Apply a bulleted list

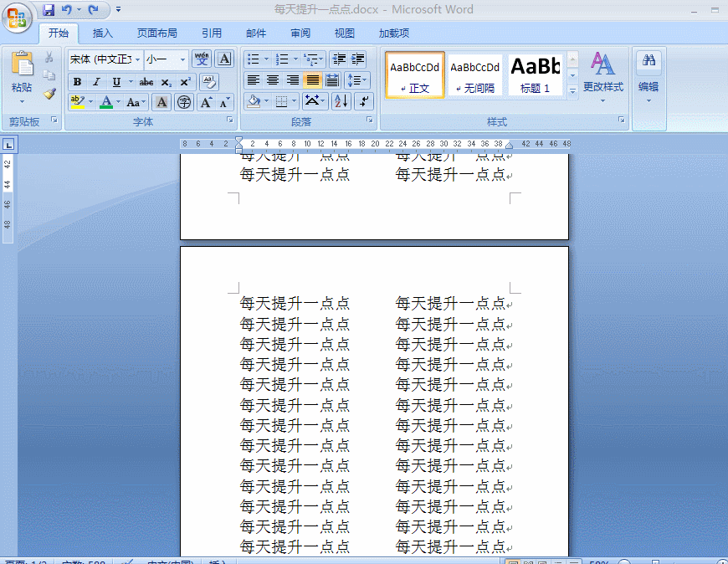click(x=253, y=59)
